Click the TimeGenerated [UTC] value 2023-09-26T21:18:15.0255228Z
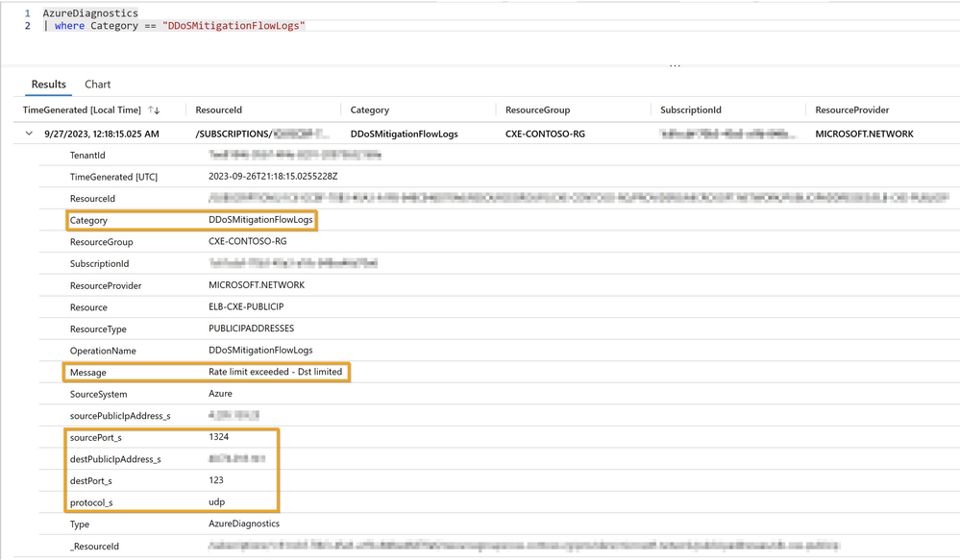Image resolution: width=960 pixels, height=560 pixels. click(x=273, y=177)
